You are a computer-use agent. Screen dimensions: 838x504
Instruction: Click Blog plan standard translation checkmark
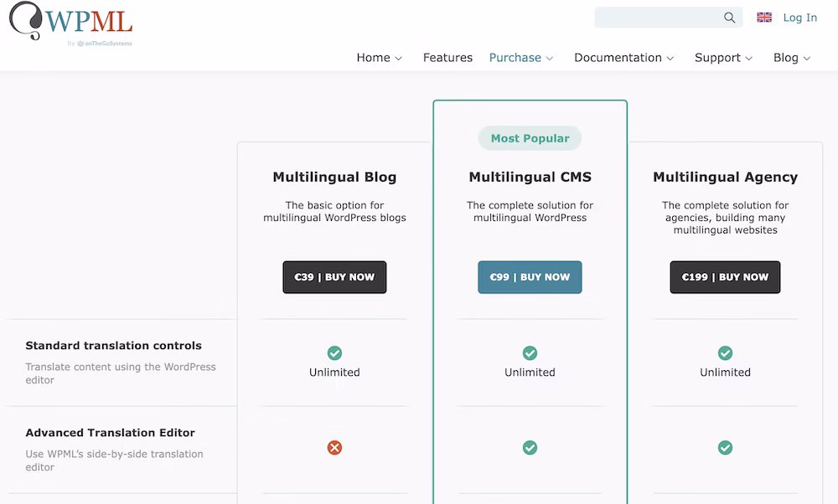[334, 353]
